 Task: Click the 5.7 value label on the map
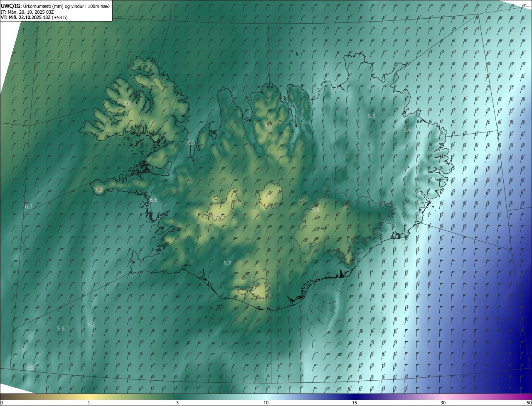(227, 263)
